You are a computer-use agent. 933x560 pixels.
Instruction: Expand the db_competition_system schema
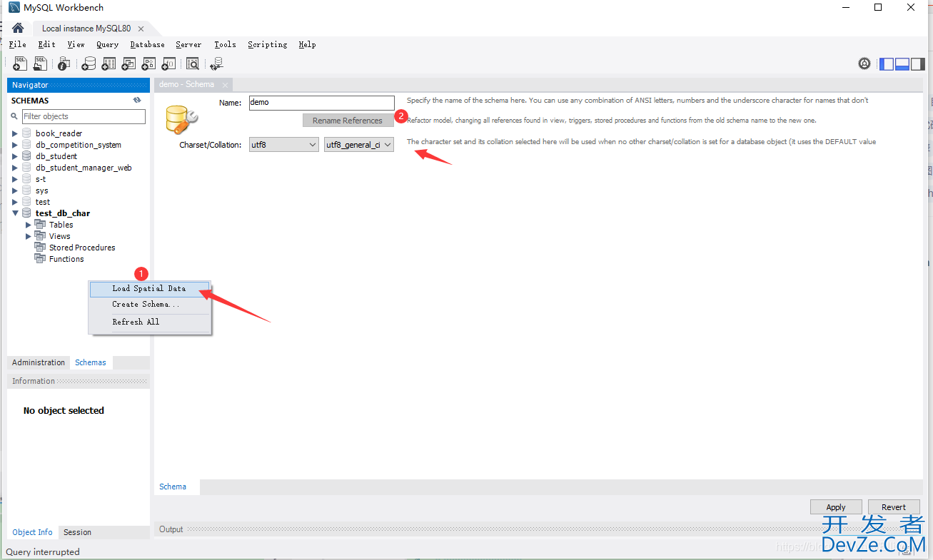point(16,145)
